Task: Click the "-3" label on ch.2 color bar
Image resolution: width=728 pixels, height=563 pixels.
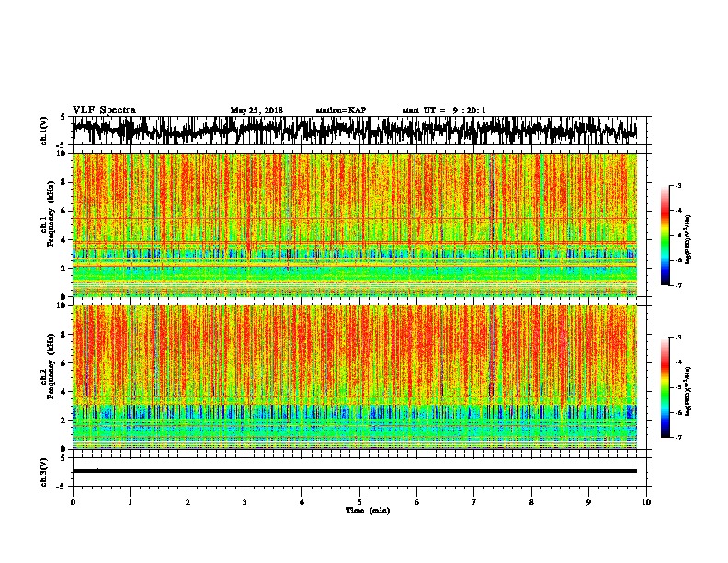Action: point(678,338)
